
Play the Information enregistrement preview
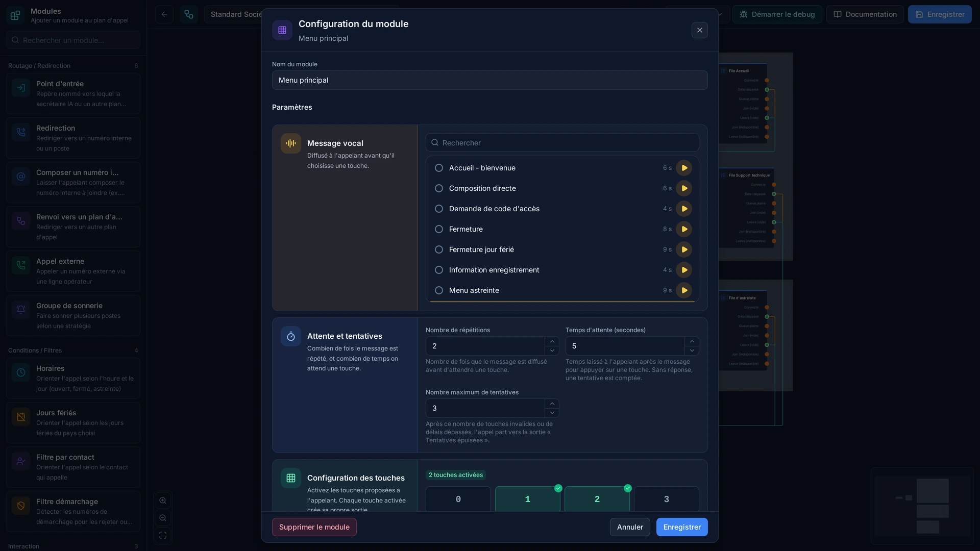tap(684, 270)
